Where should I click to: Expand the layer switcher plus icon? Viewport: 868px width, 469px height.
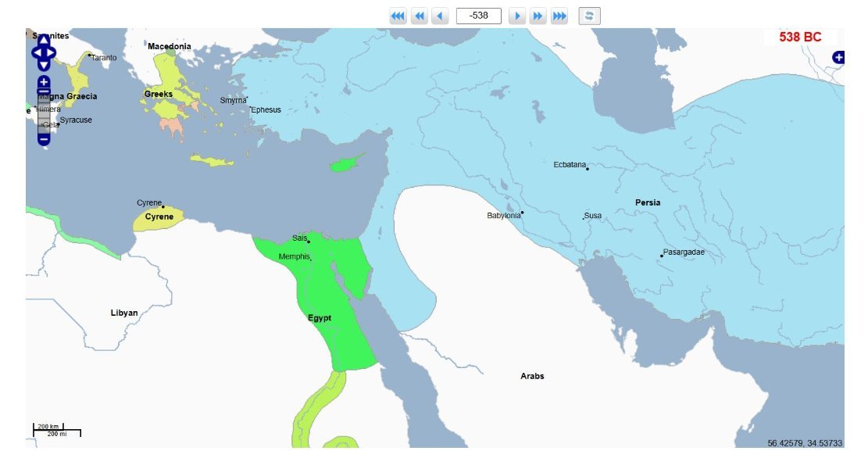[x=838, y=57]
